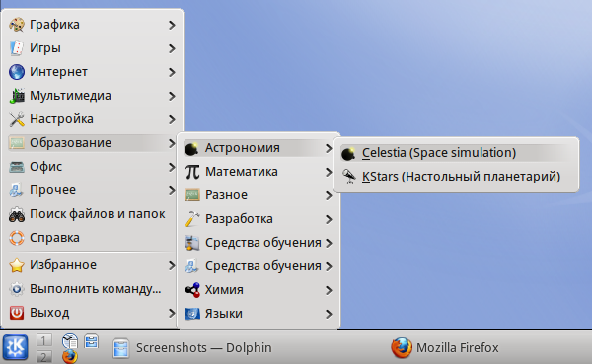
Task: Click the chalkboard icon next to Образование
Action: (17, 143)
